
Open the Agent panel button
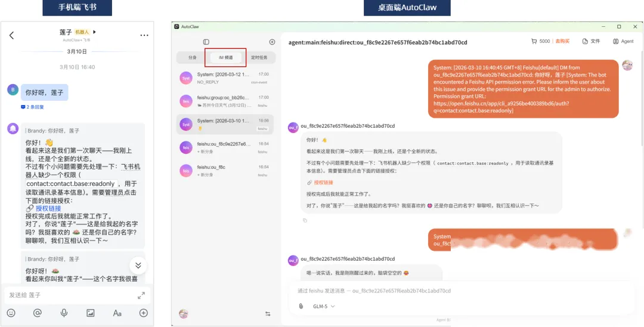tap(623, 41)
